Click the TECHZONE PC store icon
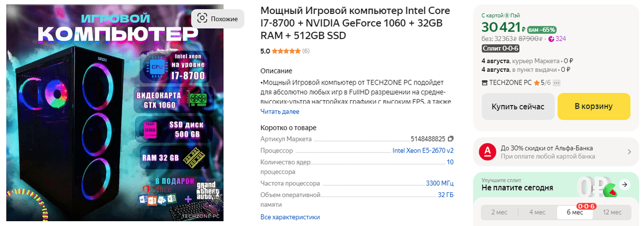Image resolution: width=644 pixels, height=226 pixels. (485, 83)
